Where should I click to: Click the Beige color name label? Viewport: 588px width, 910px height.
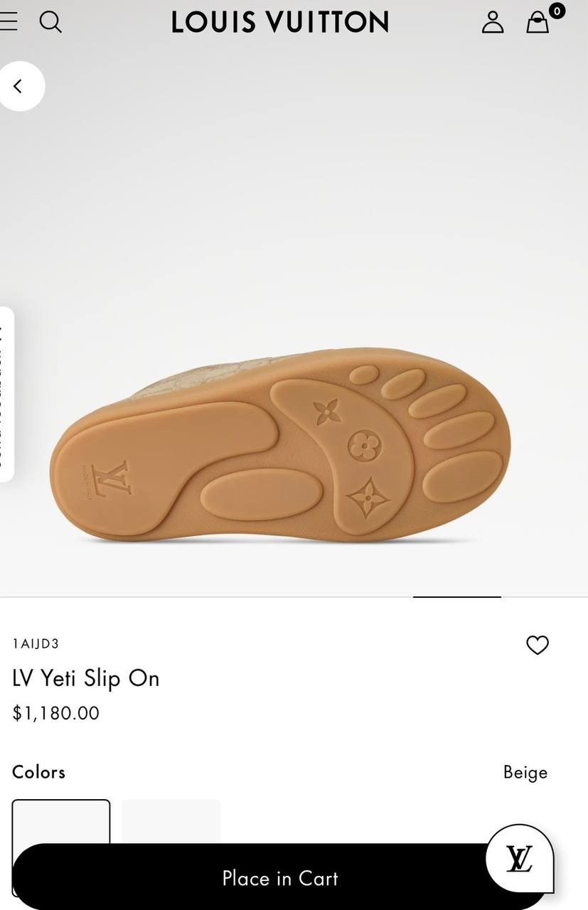525,771
